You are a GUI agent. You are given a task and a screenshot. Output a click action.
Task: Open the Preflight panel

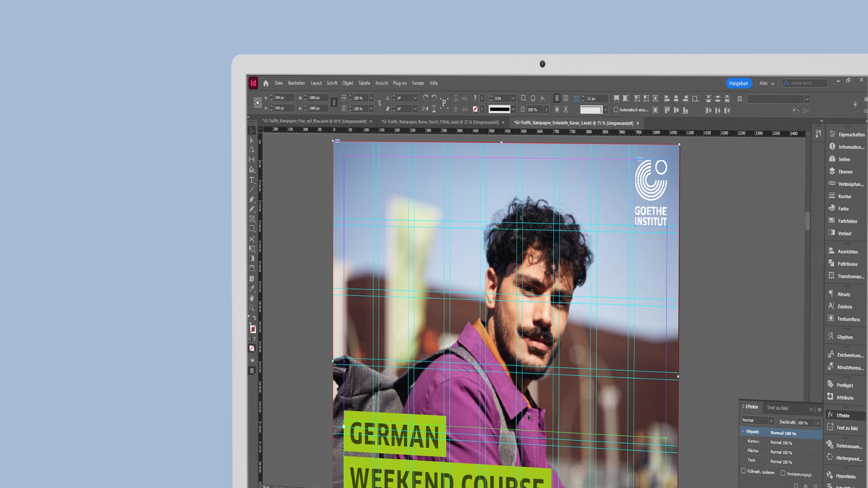pyautogui.click(x=840, y=385)
